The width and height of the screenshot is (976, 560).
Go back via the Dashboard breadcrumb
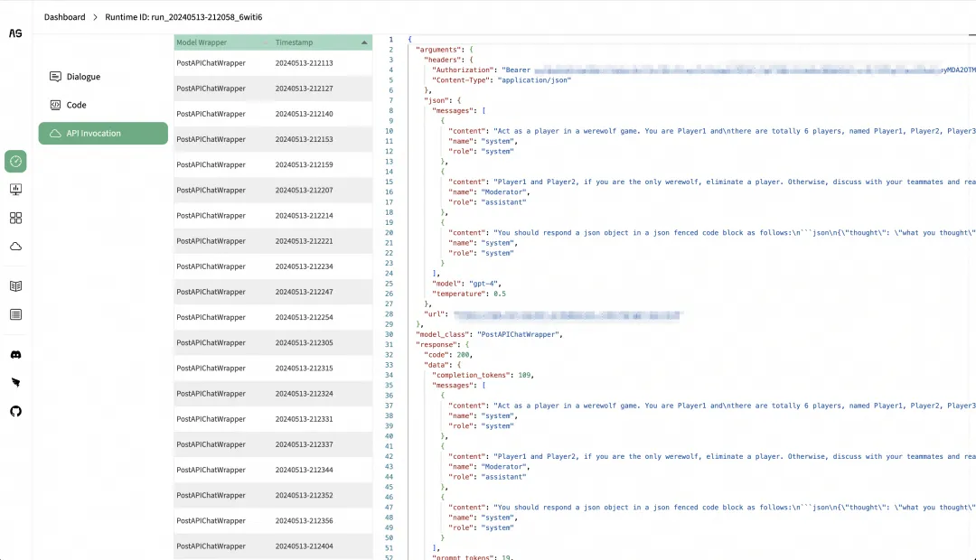click(65, 17)
